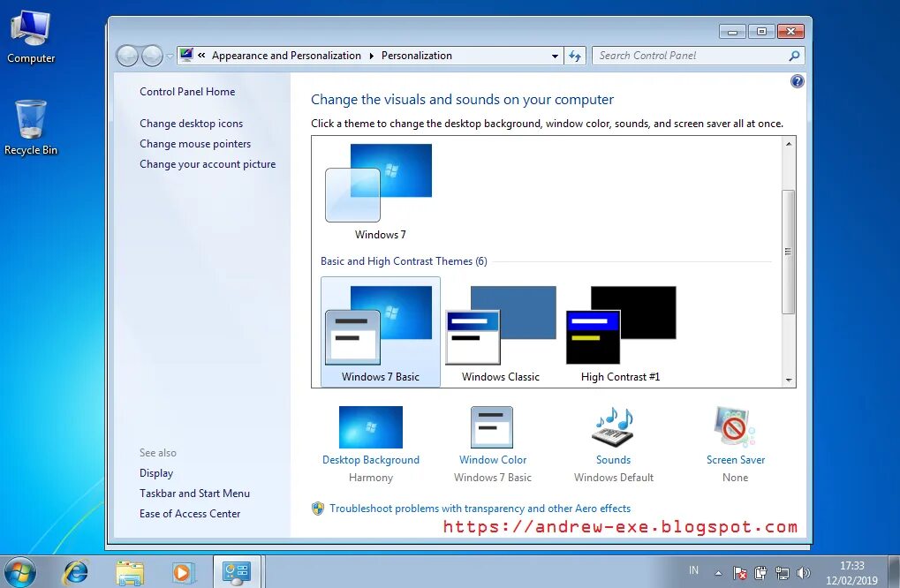Click the Control Panel taskbar button
The height and width of the screenshot is (588, 900).
point(237,572)
